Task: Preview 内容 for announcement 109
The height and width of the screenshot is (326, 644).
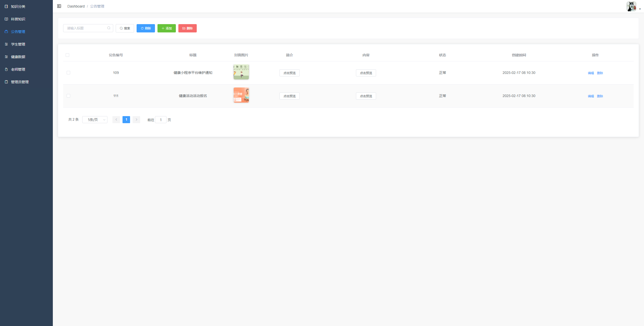Action: (366, 73)
